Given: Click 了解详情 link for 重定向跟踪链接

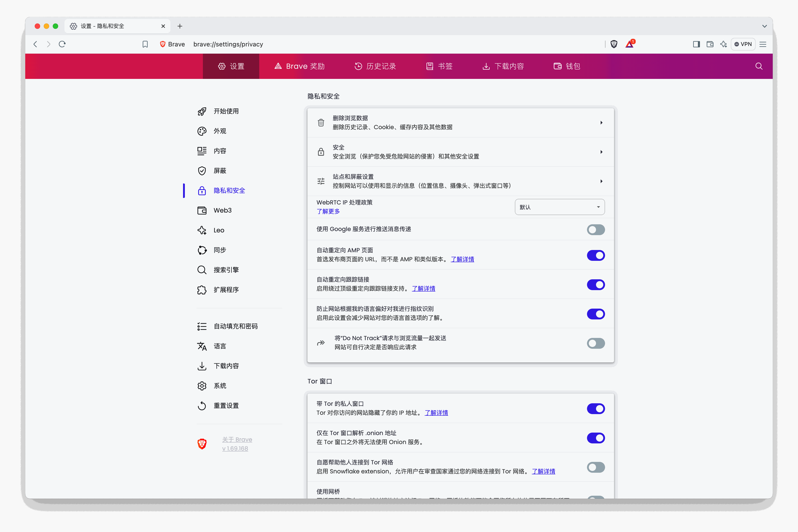Looking at the screenshot, I should pyautogui.click(x=423, y=289).
